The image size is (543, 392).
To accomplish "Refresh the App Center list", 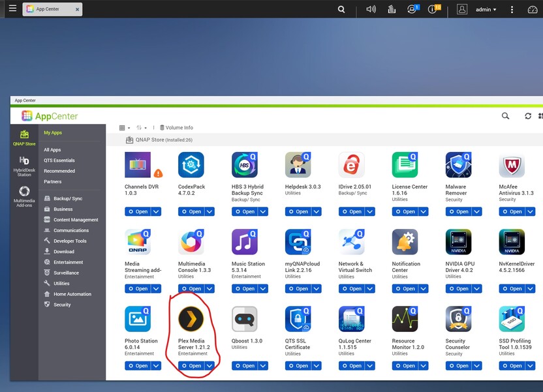I will tap(528, 116).
